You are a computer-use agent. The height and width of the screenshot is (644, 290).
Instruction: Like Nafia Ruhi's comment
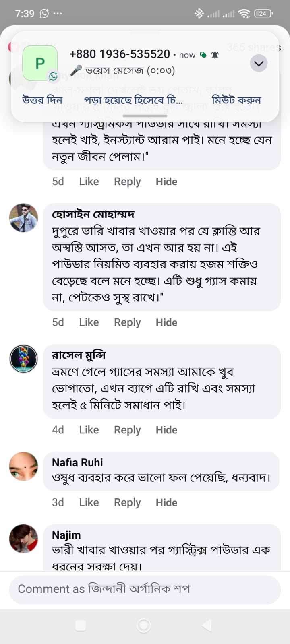tap(89, 502)
